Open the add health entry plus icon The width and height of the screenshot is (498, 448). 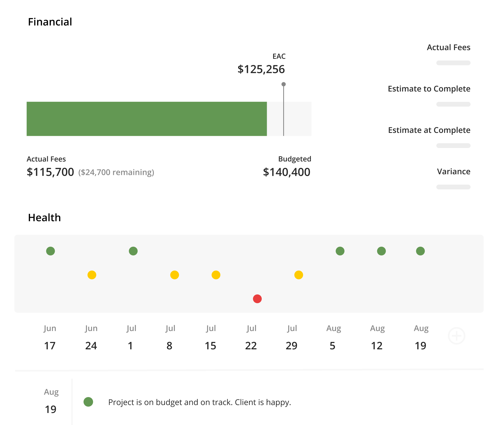[x=457, y=336]
